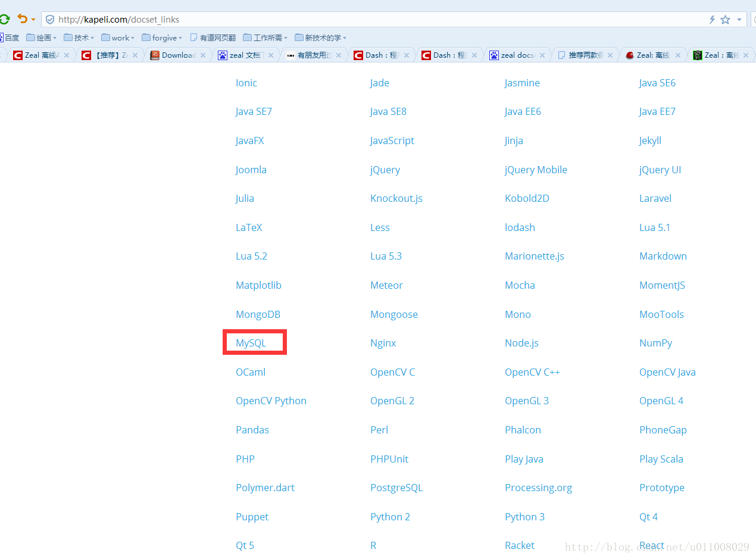Screen dimensions: 756x559
Task: Click the security shield icon in address bar
Action: [50, 20]
